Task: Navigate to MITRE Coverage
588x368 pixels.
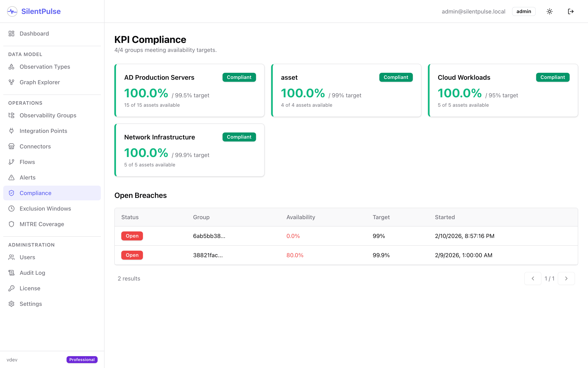Action: (x=52, y=224)
